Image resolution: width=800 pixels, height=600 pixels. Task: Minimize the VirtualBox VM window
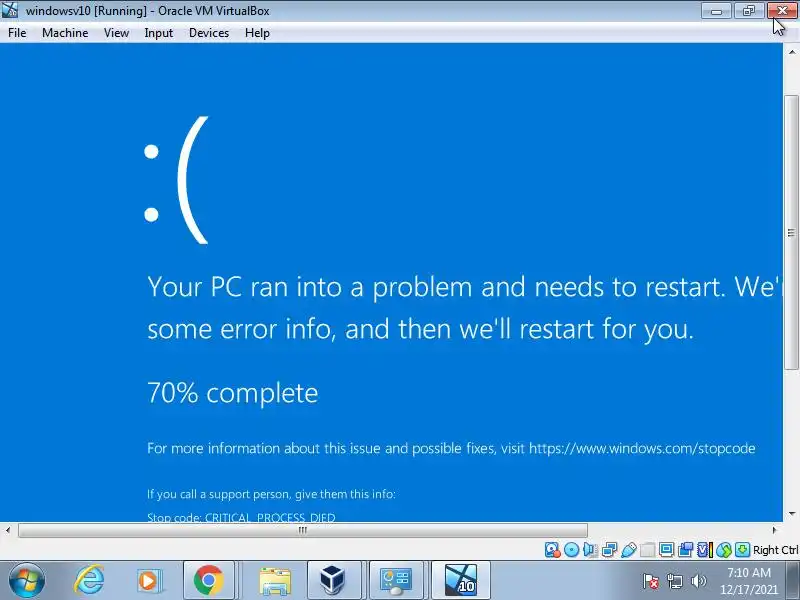[x=716, y=11]
